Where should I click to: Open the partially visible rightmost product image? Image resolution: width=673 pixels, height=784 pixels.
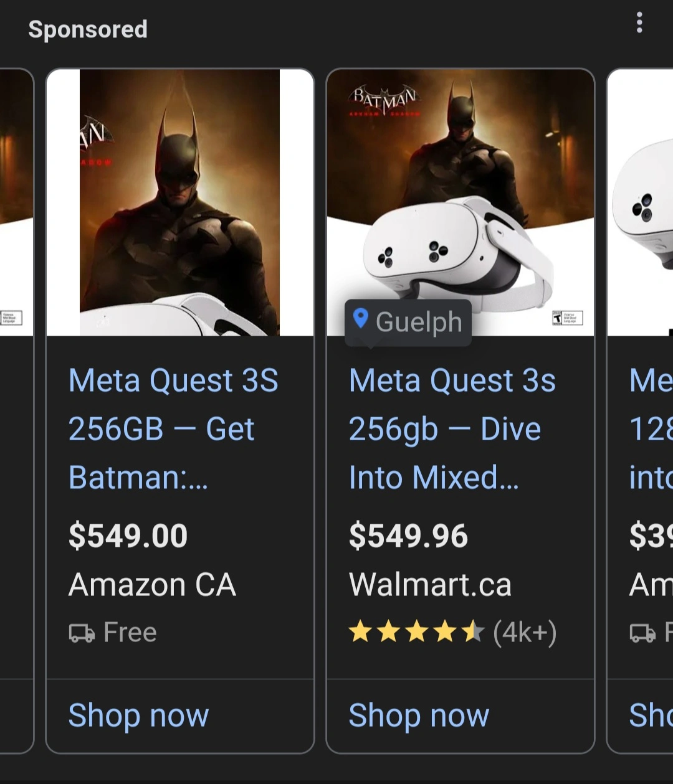[642, 202]
